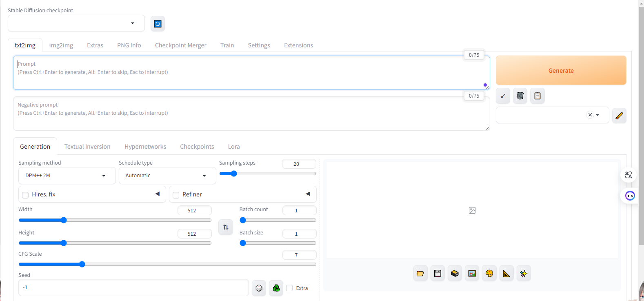Focus the Negative prompt text area
Screen dimensions: 644x301
point(251,114)
